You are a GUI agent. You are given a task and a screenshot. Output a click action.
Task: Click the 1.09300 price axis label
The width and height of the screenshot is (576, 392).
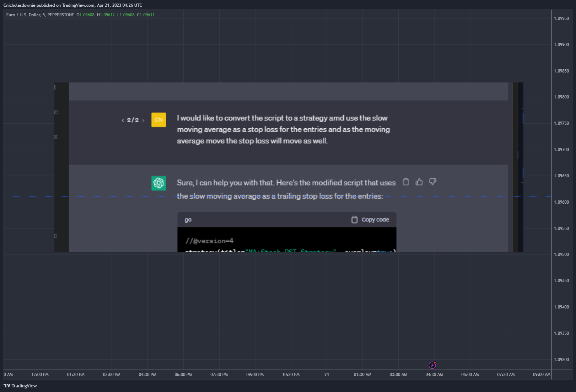pyautogui.click(x=561, y=360)
